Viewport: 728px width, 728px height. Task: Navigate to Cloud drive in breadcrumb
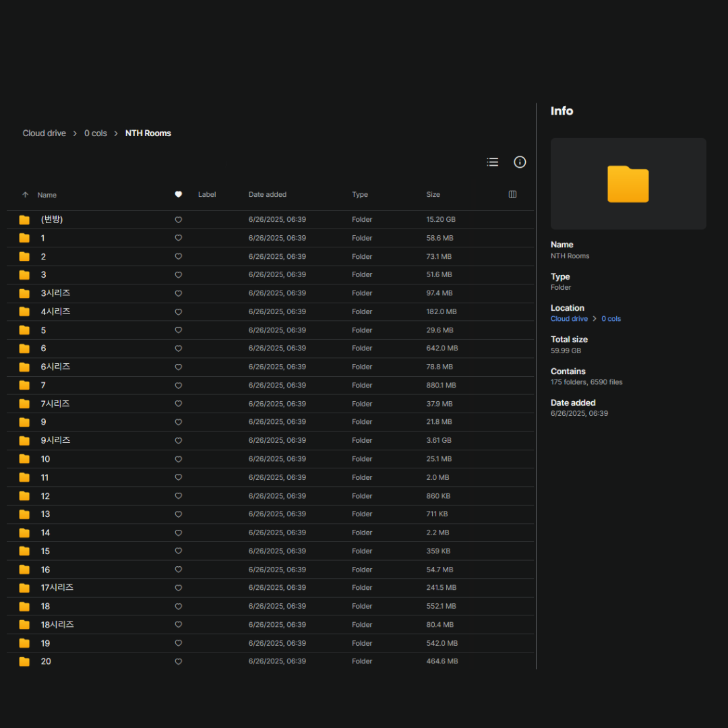(44, 133)
